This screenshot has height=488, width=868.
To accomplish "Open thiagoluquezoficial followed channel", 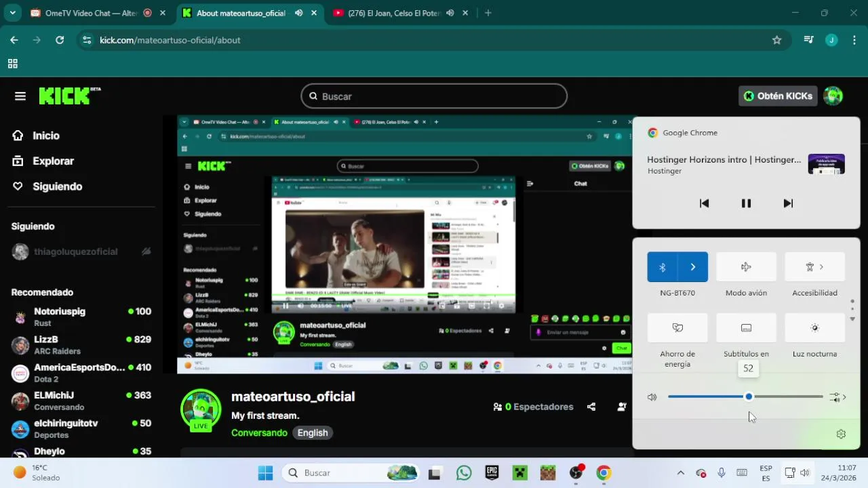I will click(81, 251).
